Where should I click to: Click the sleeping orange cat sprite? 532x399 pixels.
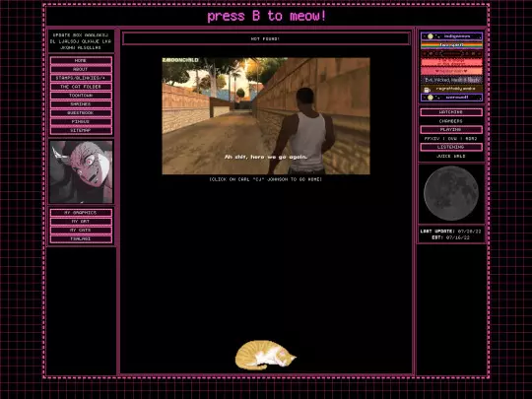[265, 355]
